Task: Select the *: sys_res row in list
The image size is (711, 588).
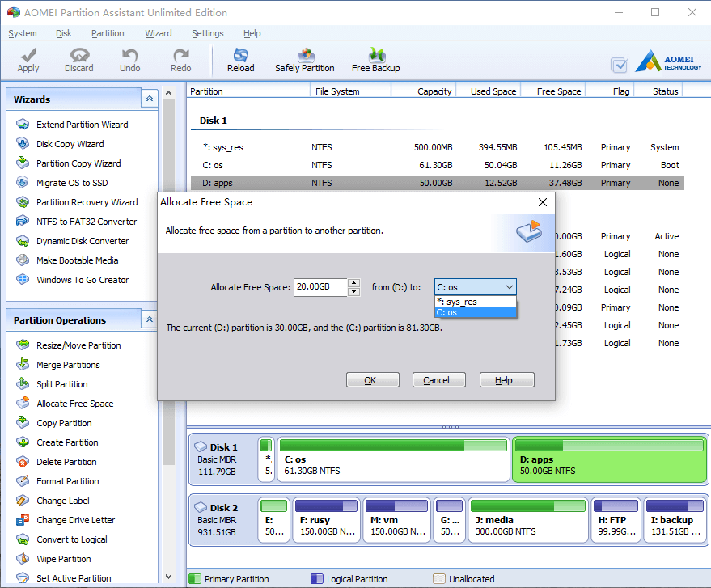Action: (x=437, y=147)
